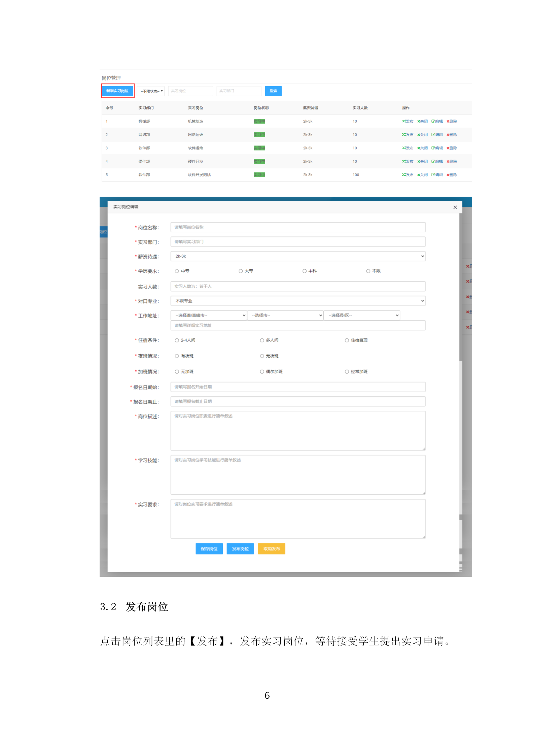Click the 新增实习岗位 button
534x756 pixels.
(117, 91)
